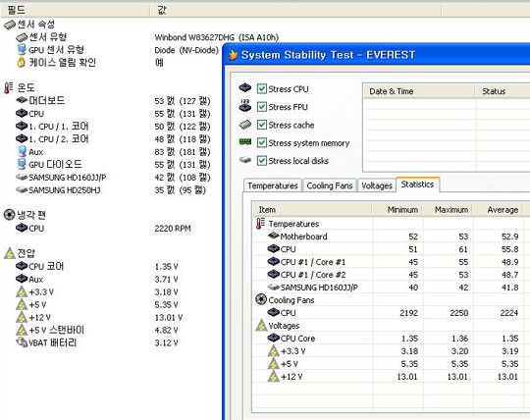Toggle the Stress FPU checkbox
Viewport: 530px width, 420px height.
(x=262, y=107)
